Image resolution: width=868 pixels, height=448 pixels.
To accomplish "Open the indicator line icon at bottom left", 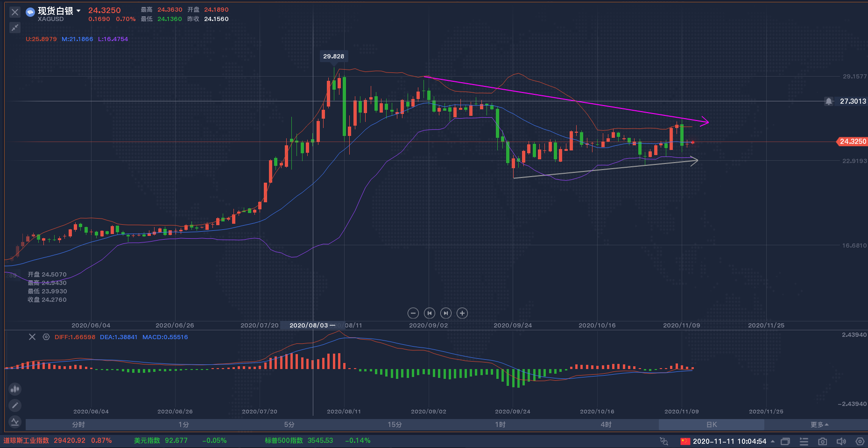I will (x=15, y=421).
